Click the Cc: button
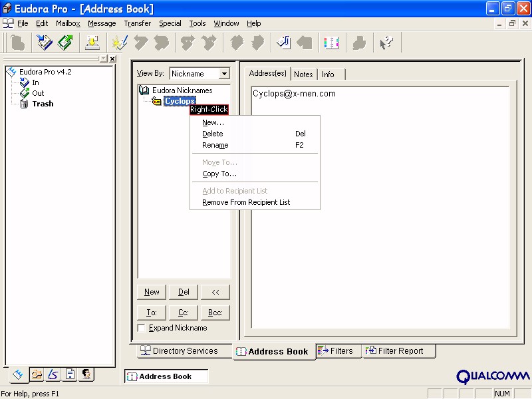 point(184,313)
